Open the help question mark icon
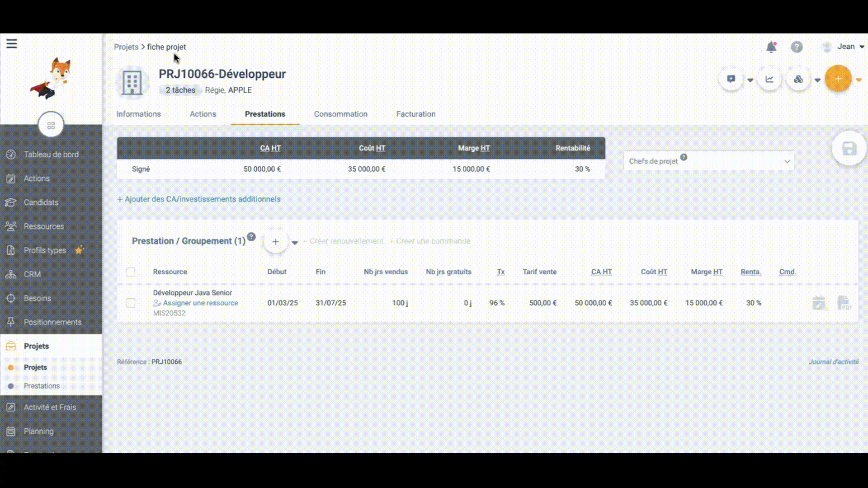Screen dimensions: 868x488 pos(797,47)
